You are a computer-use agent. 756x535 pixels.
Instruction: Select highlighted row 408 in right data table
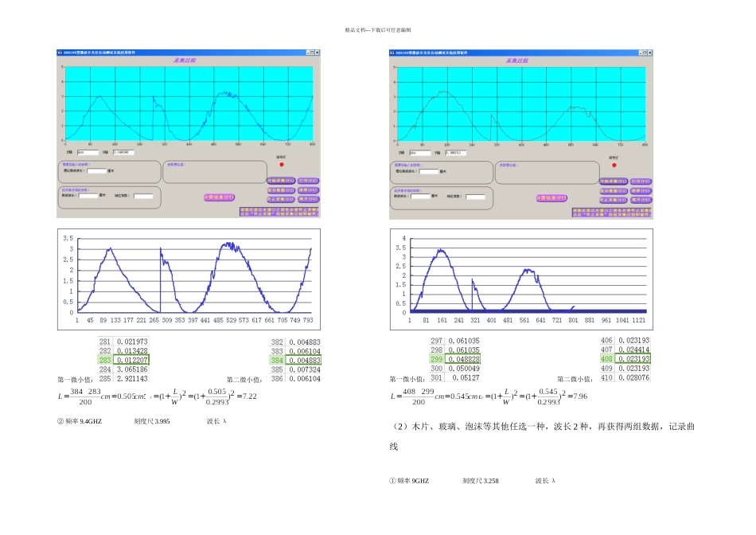tap(625, 358)
